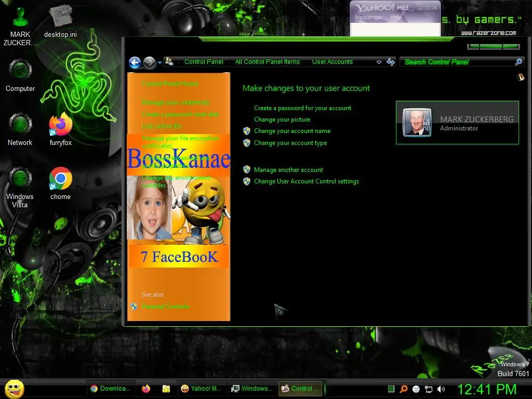532x399 pixels.
Task: Switch to the Downloa... Chrome taskbar button
Action: (111, 389)
